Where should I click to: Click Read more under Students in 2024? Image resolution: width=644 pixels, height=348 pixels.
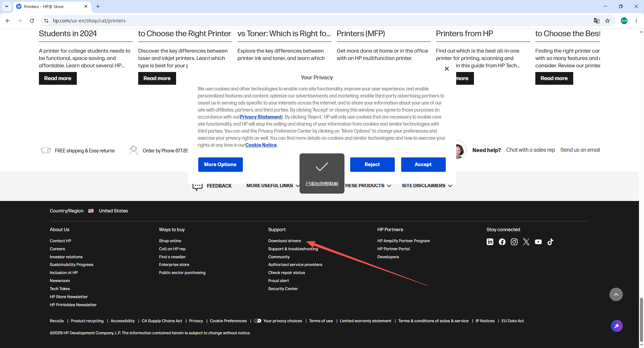tap(58, 78)
